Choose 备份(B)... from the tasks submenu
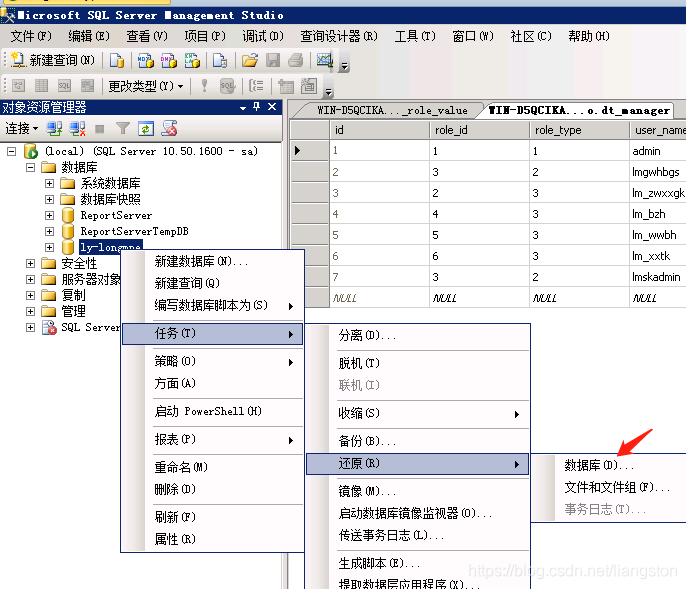The image size is (686, 589). click(x=417, y=441)
